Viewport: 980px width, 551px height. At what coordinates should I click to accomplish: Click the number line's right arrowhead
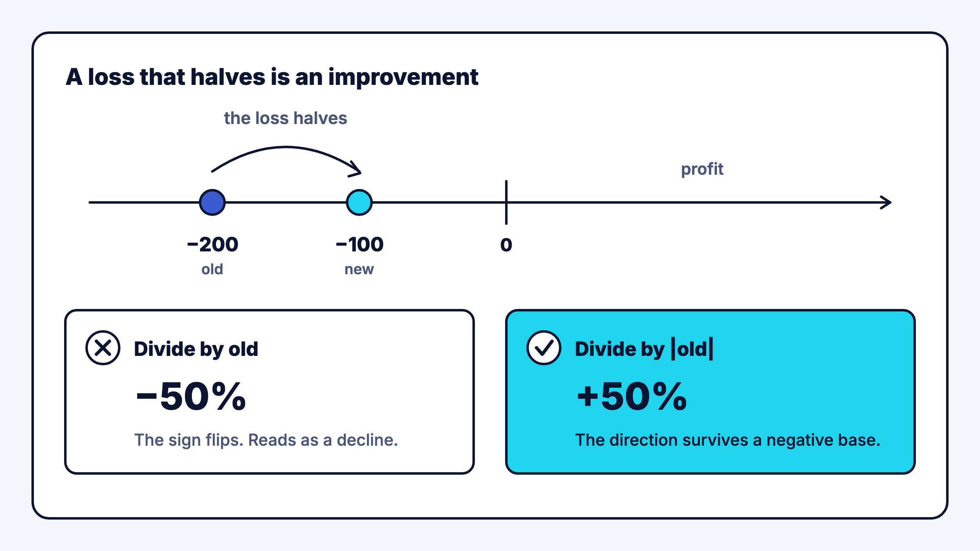[886, 202]
